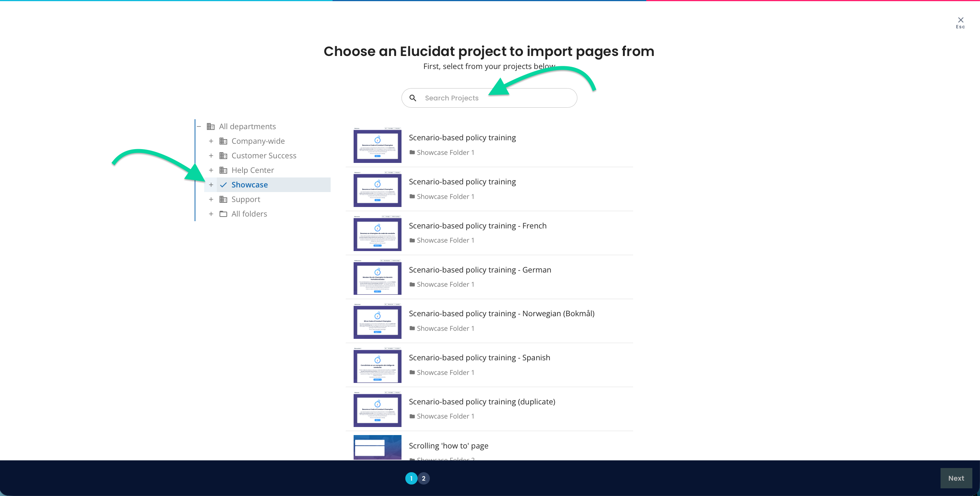Click folder icon under Scenario-based policy training - Spanish
980x496 pixels.
coord(412,373)
